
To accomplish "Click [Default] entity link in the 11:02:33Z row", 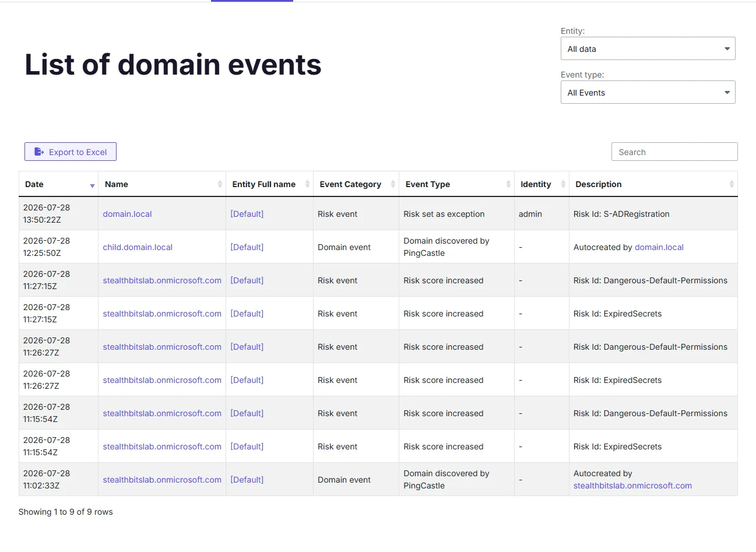I will point(247,480).
